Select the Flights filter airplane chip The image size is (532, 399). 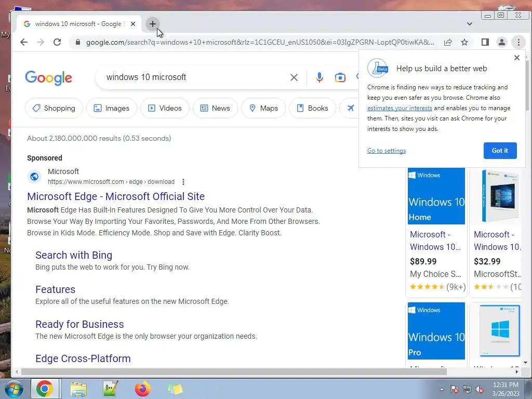click(x=350, y=108)
